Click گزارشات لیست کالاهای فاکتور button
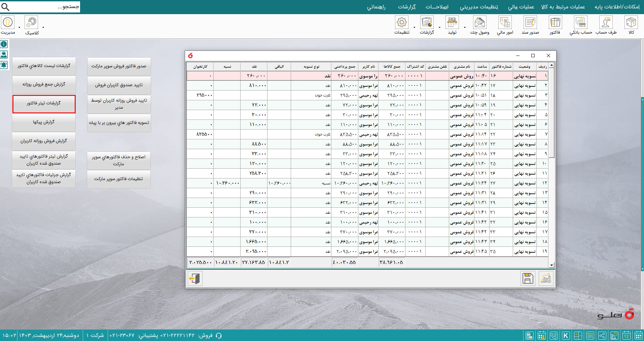The height and width of the screenshot is (341, 644). tap(44, 66)
